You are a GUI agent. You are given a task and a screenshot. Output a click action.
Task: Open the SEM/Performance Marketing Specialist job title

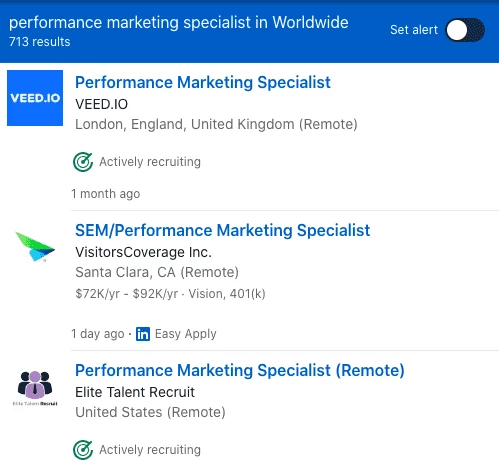(222, 230)
